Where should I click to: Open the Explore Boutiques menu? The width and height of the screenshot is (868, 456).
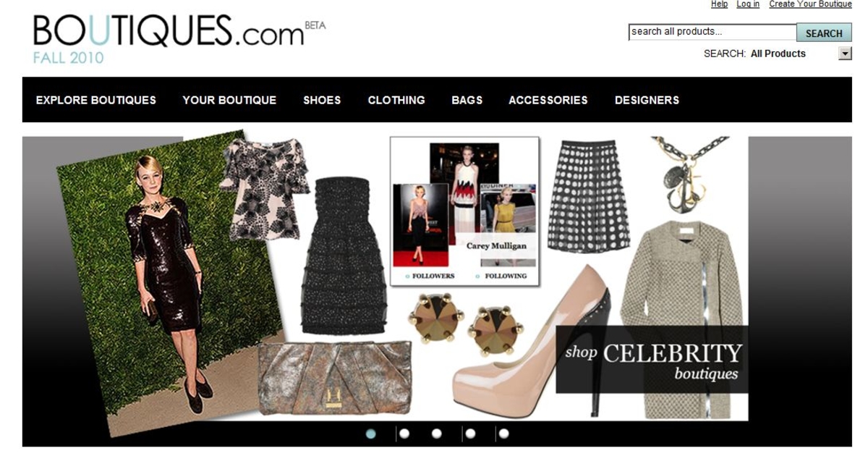tap(96, 100)
